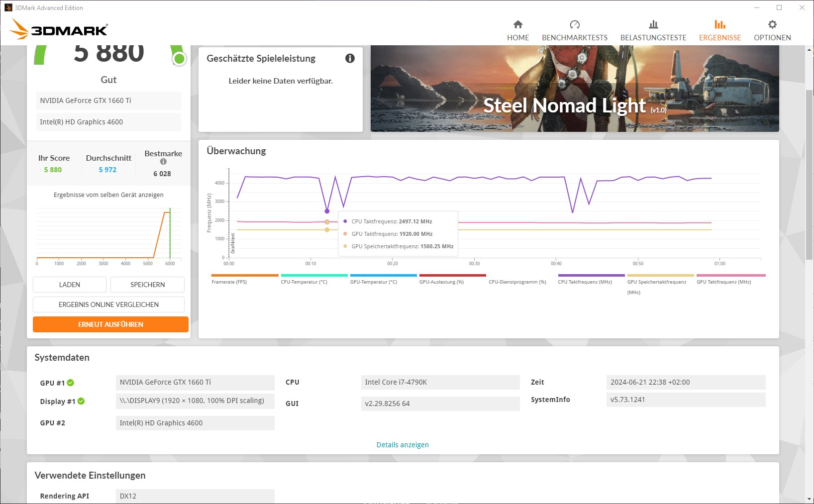The image size is (814, 504).
Task: Click the Bestmarke value 6 028
Action: 162,174
